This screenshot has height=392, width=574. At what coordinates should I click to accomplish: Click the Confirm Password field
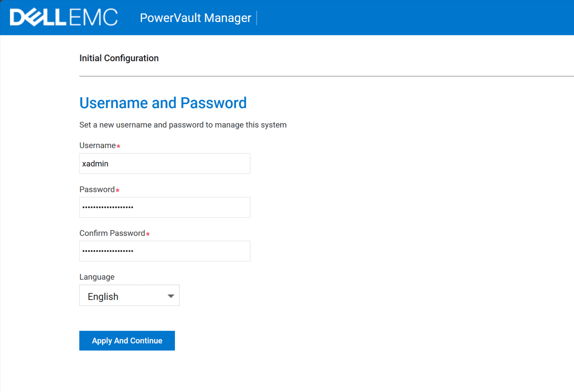164,251
